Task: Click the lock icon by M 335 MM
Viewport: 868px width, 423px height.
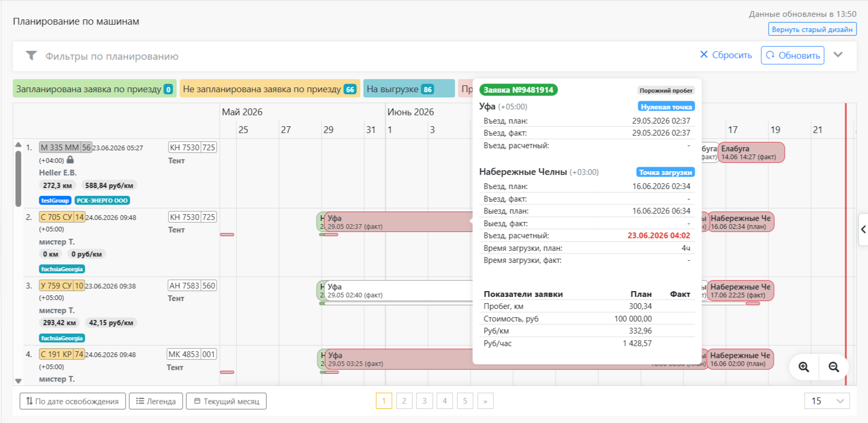Action: (70, 160)
